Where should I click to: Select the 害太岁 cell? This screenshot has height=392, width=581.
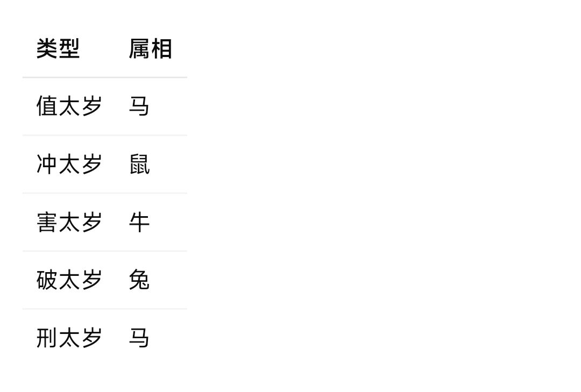[69, 222]
